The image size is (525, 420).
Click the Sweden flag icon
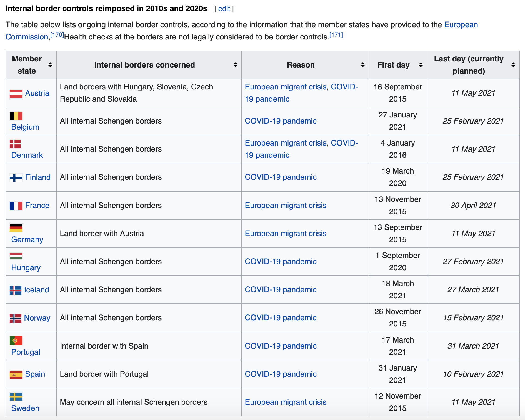pyautogui.click(x=16, y=397)
